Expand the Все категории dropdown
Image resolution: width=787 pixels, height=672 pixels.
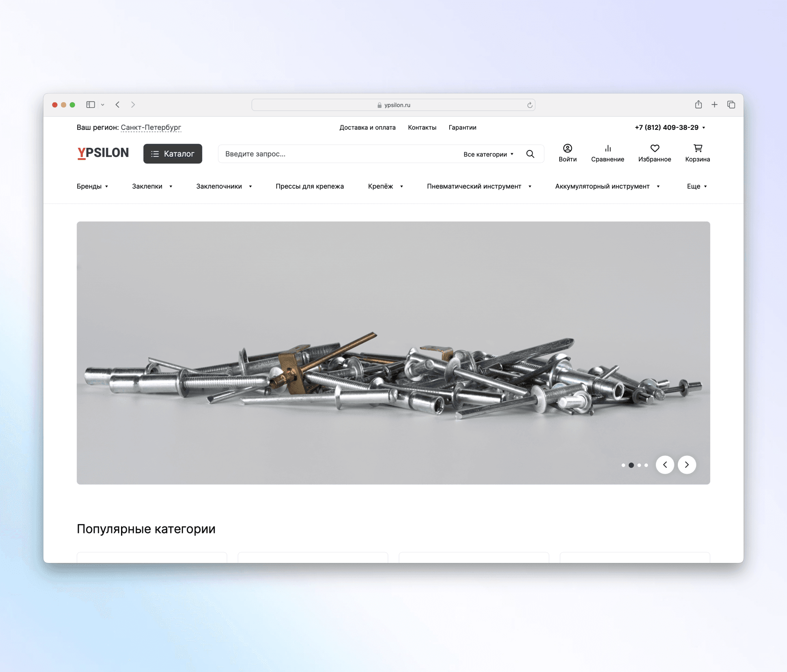[488, 154]
